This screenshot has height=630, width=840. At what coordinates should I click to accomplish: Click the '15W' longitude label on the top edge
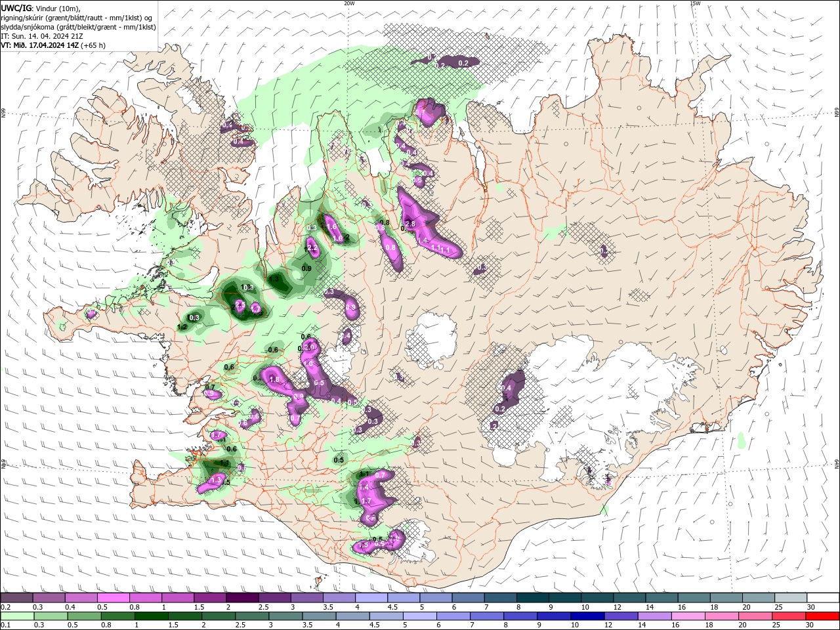(x=694, y=3)
